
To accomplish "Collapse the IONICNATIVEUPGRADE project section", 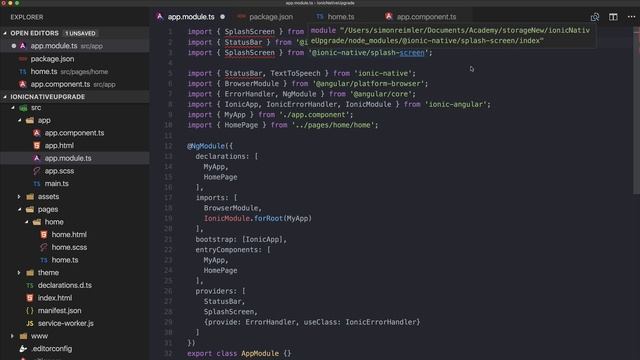I will (x=5, y=97).
